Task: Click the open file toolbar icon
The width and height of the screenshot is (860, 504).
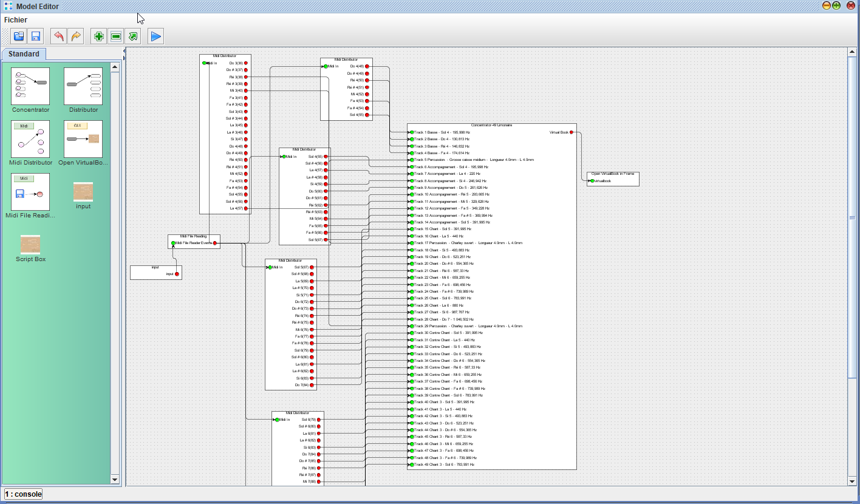Action: point(19,36)
